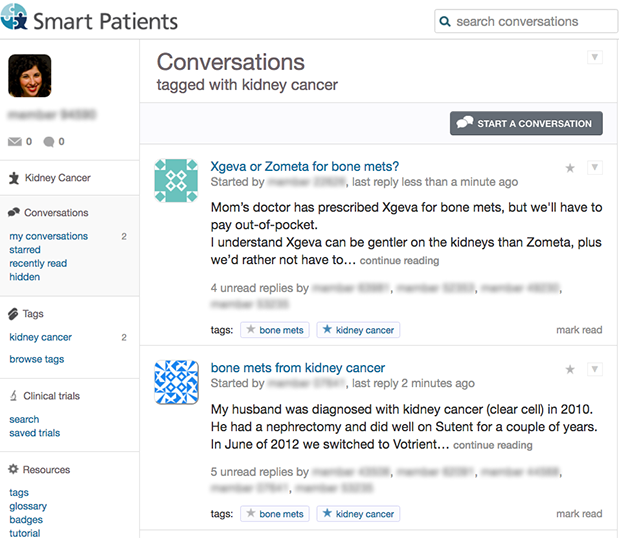This screenshot has width=619, height=538.
Task: Click the Smart Patients site title
Action: 105,21
